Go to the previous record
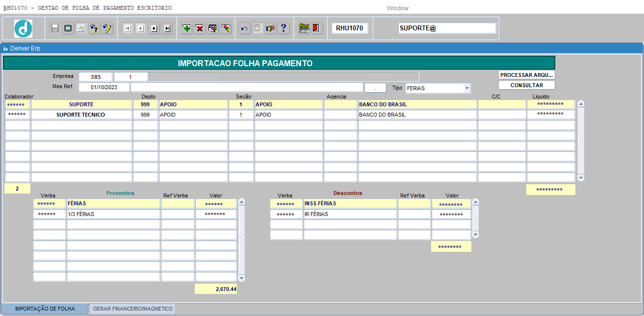 [141, 28]
